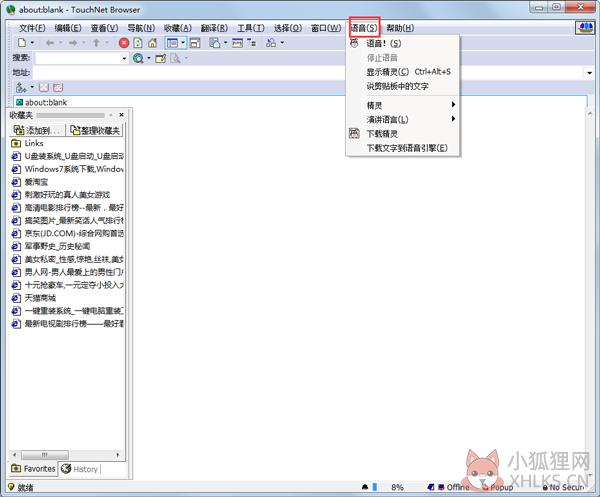Click the side panel layout toolbar icon
The height and width of the screenshot is (497, 600).
click(172, 43)
